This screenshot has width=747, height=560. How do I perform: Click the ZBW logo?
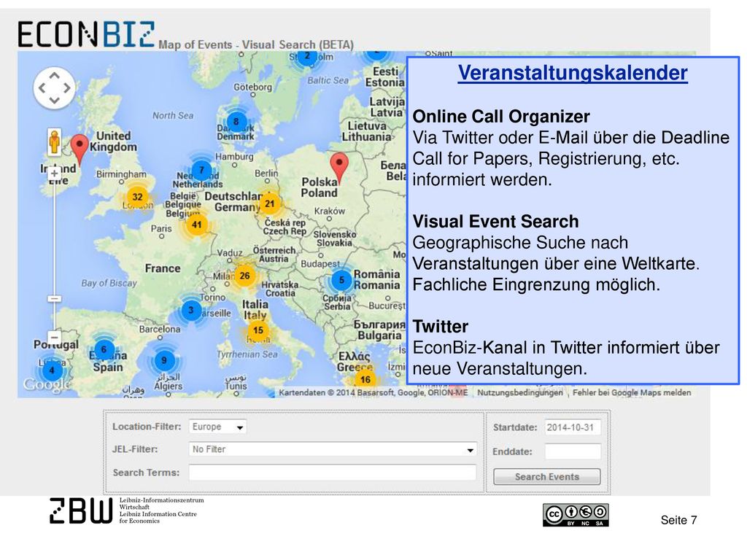(x=81, y=510)
